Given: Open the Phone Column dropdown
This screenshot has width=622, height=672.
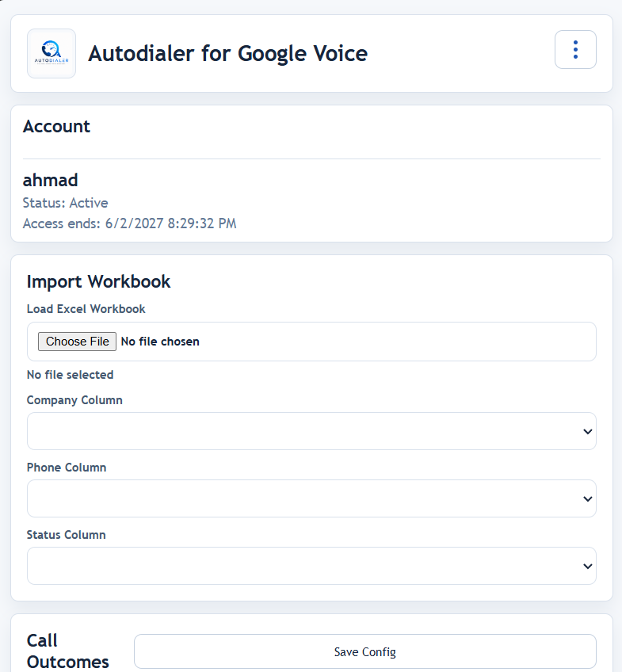Looking at the screenshot, I should (x=311, y=498).
